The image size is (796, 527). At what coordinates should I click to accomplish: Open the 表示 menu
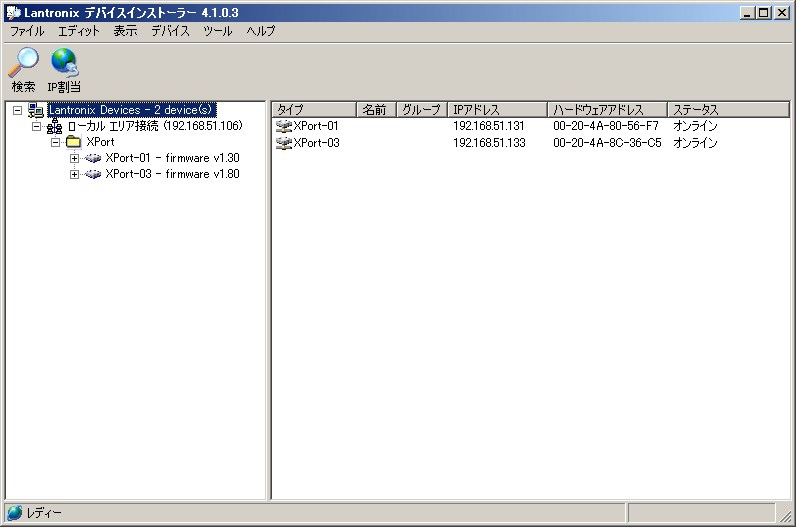point(125,31)
